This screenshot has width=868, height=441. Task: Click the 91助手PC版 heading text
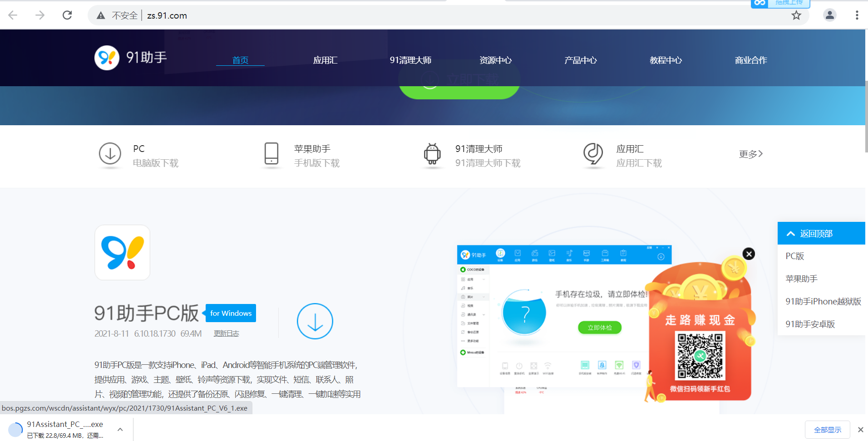pos(147,313)
